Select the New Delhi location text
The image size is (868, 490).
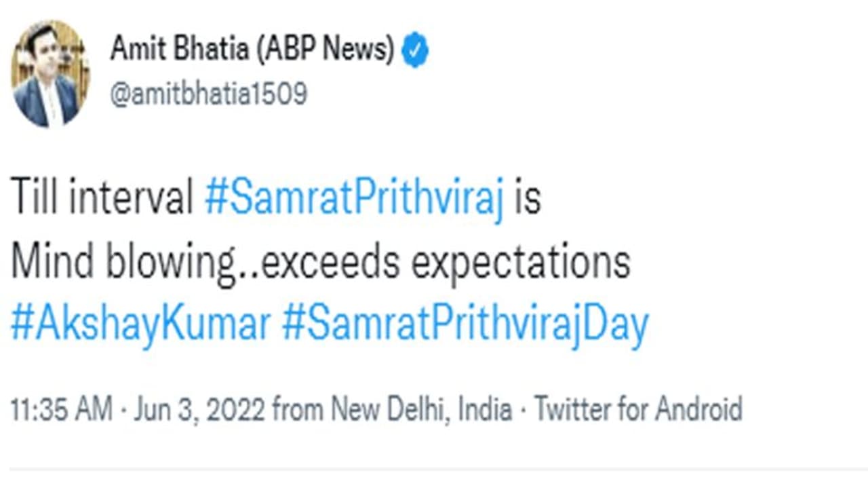click(391, 410)
